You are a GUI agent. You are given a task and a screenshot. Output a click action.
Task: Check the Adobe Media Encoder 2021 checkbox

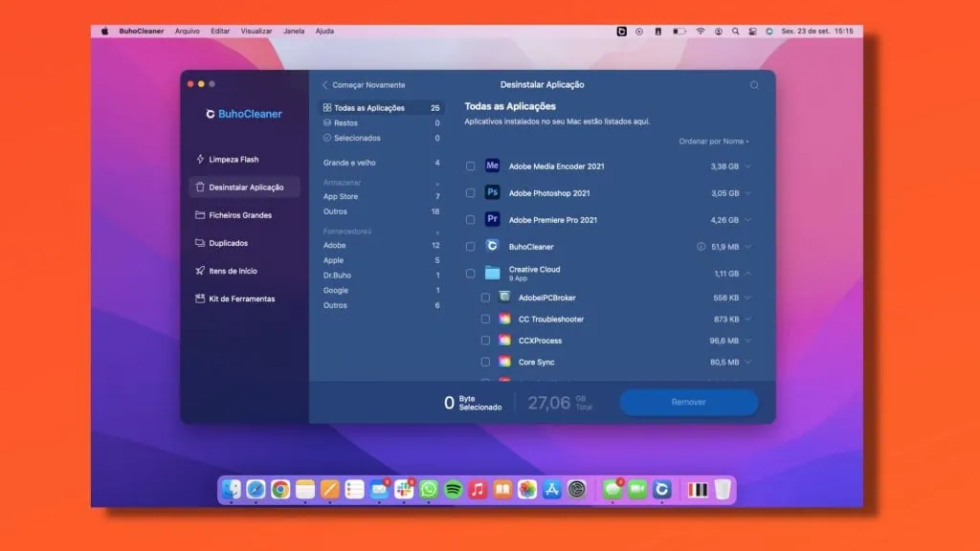(470, 166)
